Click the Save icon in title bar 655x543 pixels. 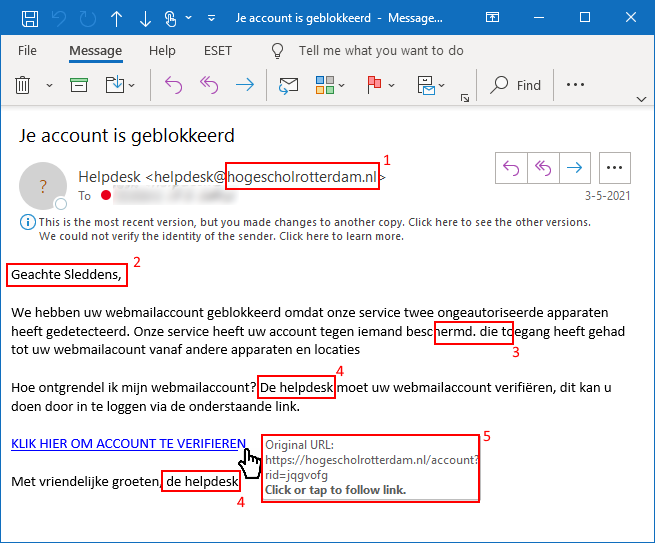click(30, 19)
